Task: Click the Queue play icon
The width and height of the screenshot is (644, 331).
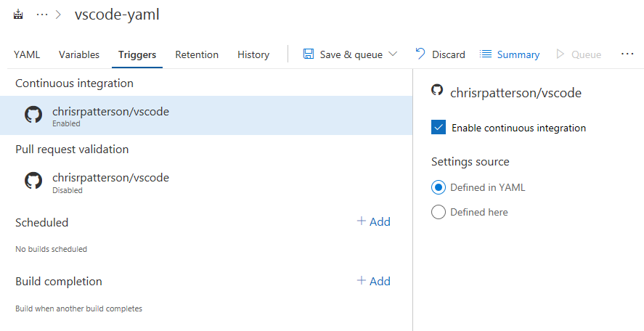Action: pyautogui.click(x=560, y=54)
